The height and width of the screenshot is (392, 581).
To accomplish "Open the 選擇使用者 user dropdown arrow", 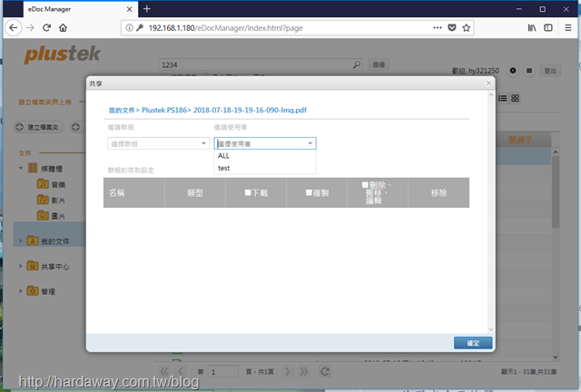I will (310, 143).
